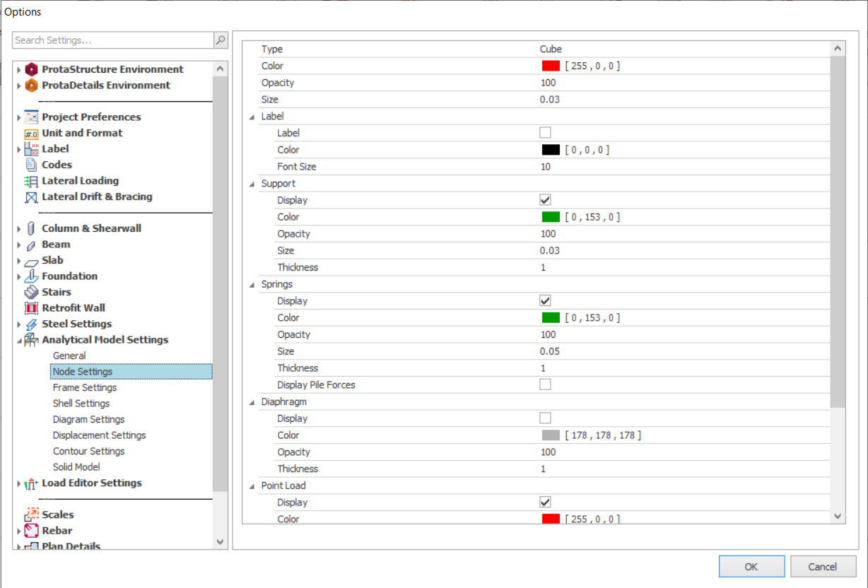This screenshot has height=588, width=868.
Task: Enable the Diaphragm Display checkbox
Action: point(545,418)
